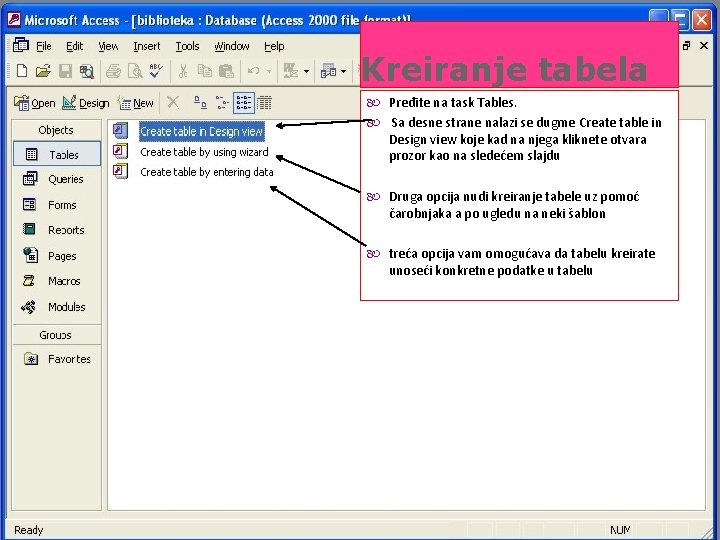The width and height of the screenshot is (720, 540).
Task: Switch to List view
Action: (243, 102)
